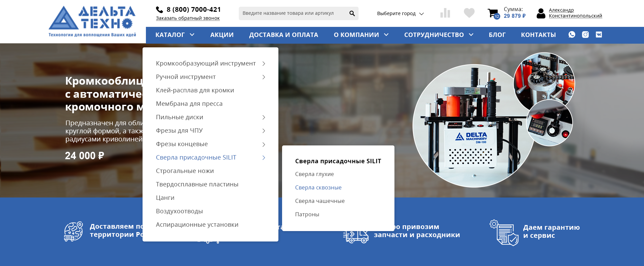Image resolution: width=644 pixels, height=266 pixels.
Task: Expand Фрезы для ЧПУ submenu arrow
Action: 264,131
